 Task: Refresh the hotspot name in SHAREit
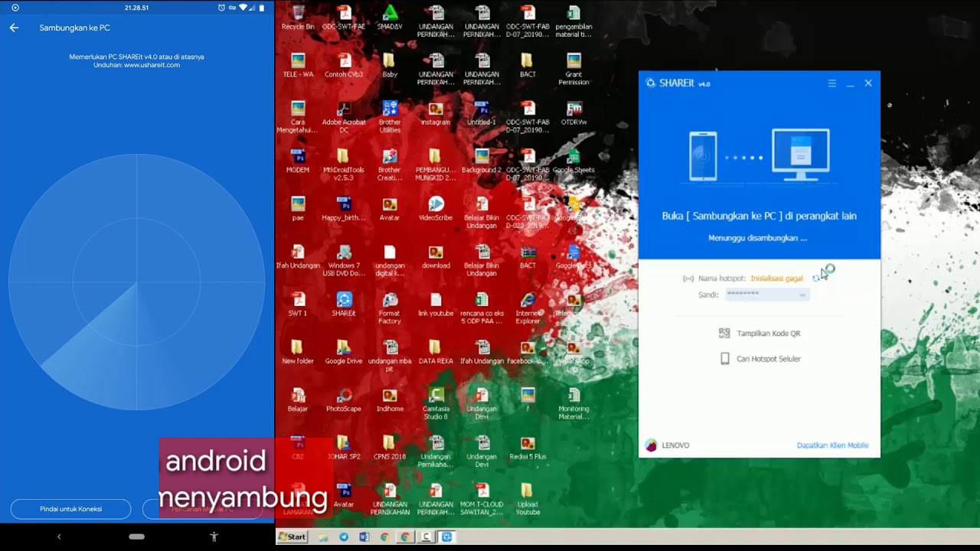816,279
